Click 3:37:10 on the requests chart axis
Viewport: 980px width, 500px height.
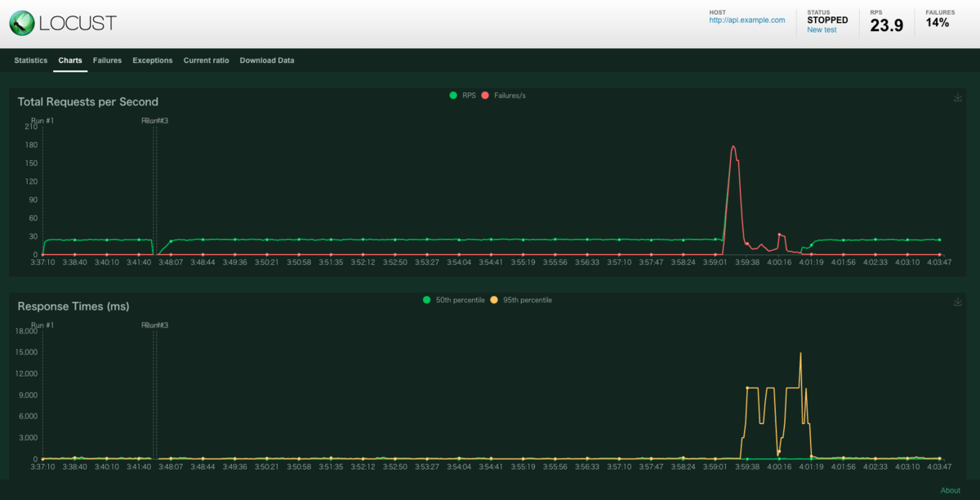click(42, 262)
